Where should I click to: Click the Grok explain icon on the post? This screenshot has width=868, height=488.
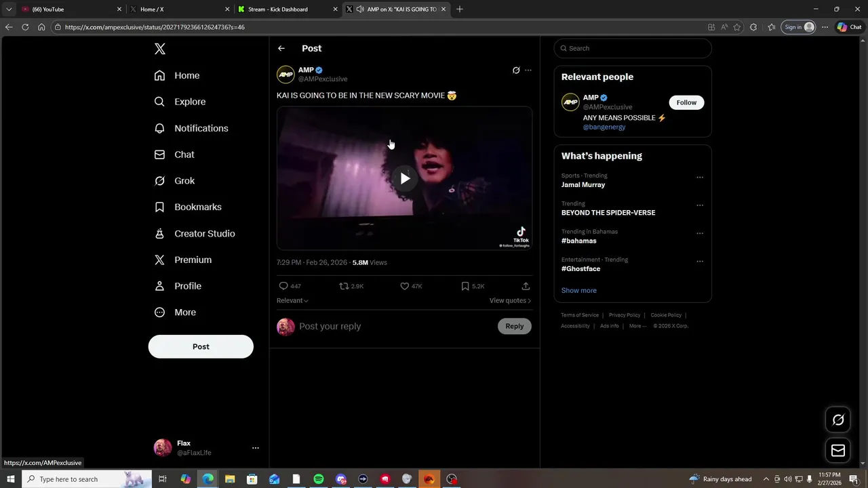516,70
